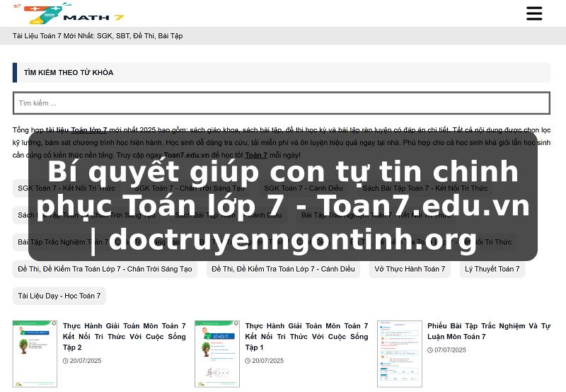Focus the Tìm kiếm search field
The image size is (566, 392).
pyautogui.click(x=281, y=103)
